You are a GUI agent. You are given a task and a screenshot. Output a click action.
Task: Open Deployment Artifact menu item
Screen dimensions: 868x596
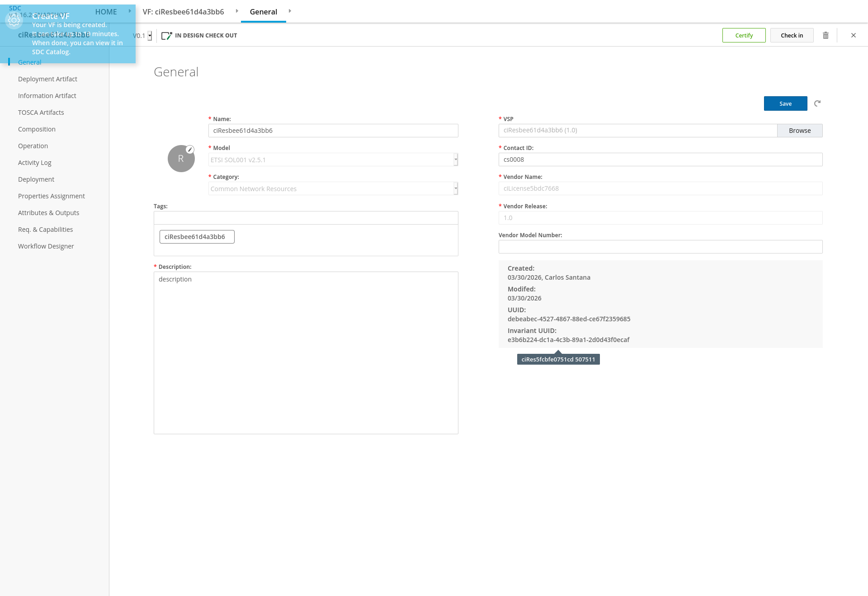tap(47, 79)
